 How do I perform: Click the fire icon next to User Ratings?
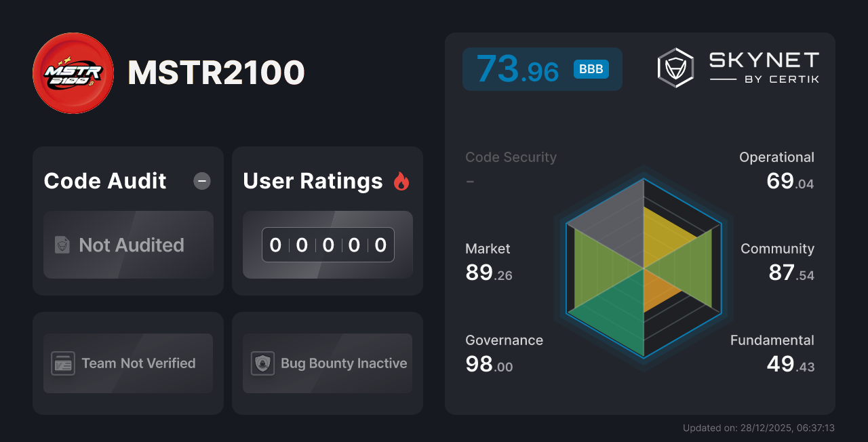pyautogui.click(x=403, y=181)
